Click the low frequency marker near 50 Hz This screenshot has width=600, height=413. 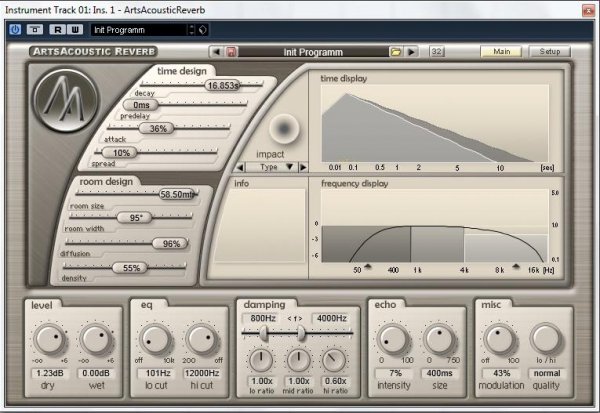(x=368, y=266)
